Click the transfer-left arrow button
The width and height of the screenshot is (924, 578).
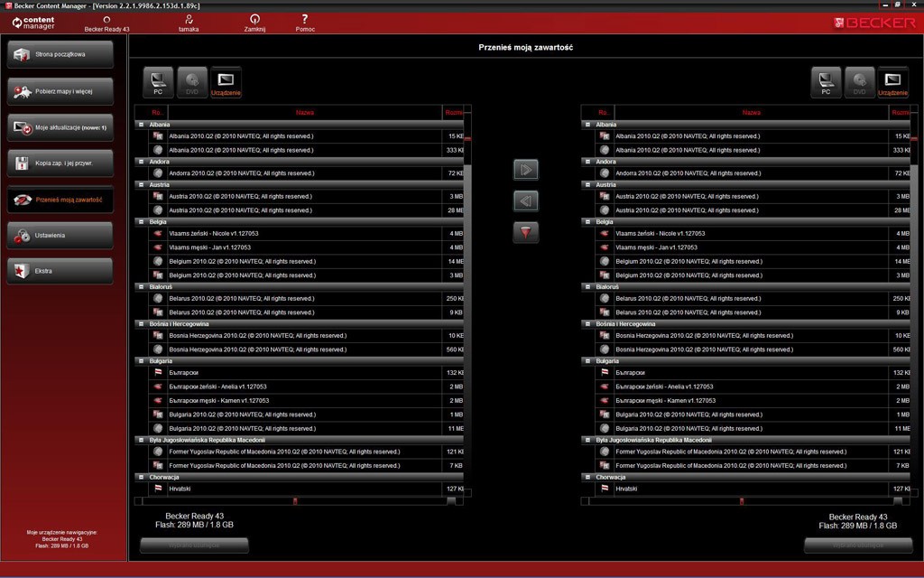(x=526, y=200)
